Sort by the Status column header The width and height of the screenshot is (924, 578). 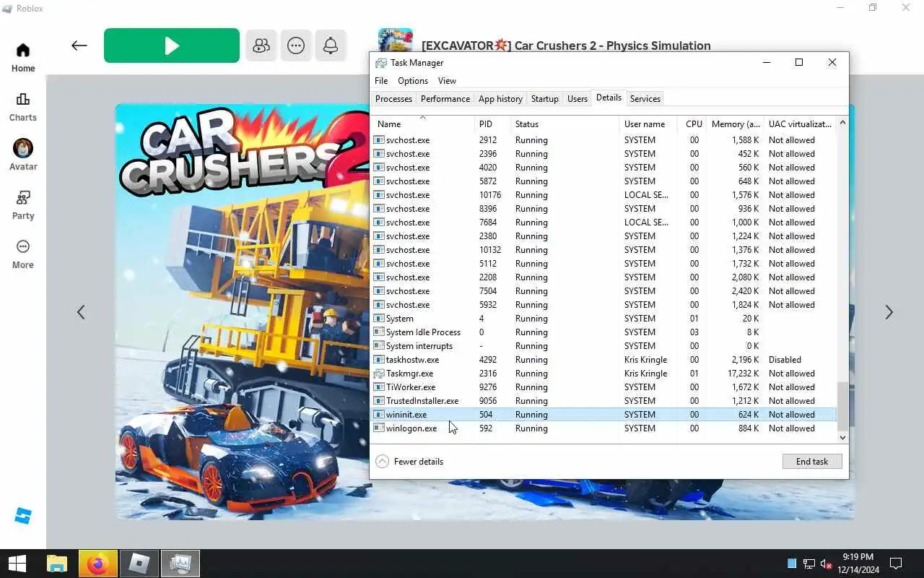pos(565,124)
